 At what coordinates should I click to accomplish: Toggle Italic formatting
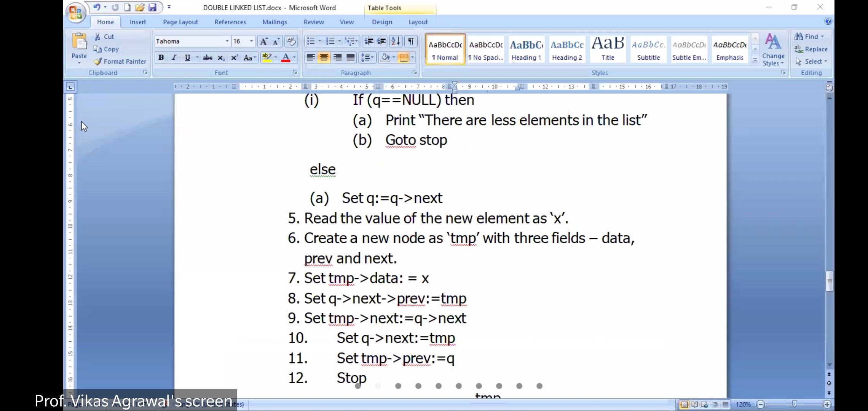coord(174,57)
